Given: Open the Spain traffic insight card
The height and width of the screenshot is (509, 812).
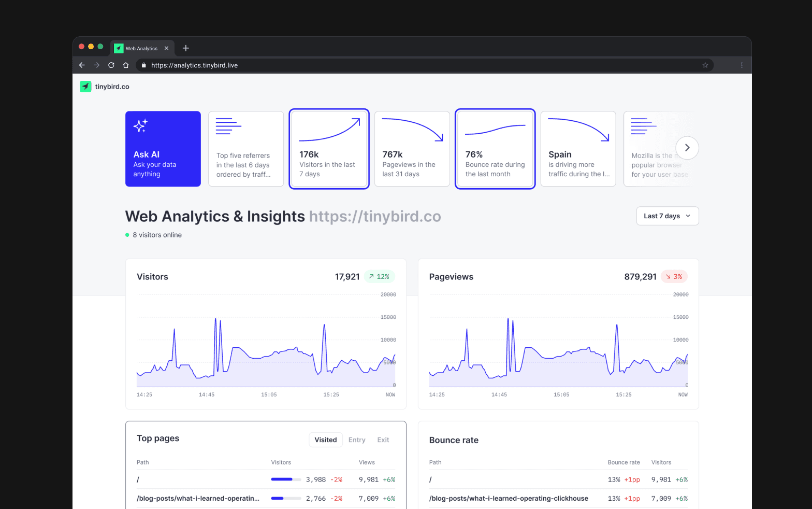Looking at the screenshot, I should pos(578,149).
